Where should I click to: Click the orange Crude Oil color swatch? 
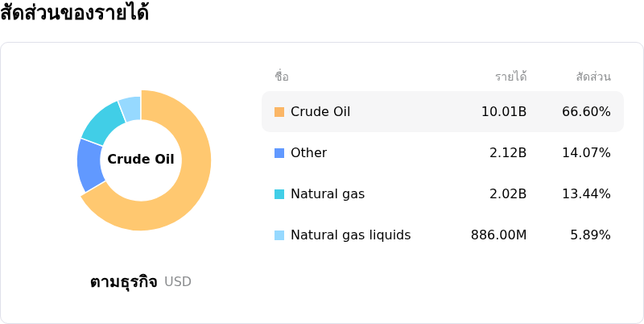point(279,112)
